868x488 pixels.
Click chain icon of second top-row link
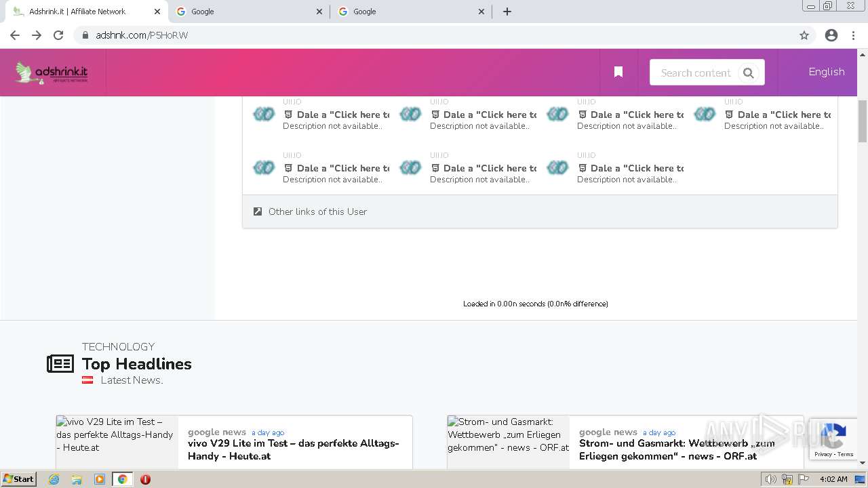pyautogui.click(x=411, y=114)
